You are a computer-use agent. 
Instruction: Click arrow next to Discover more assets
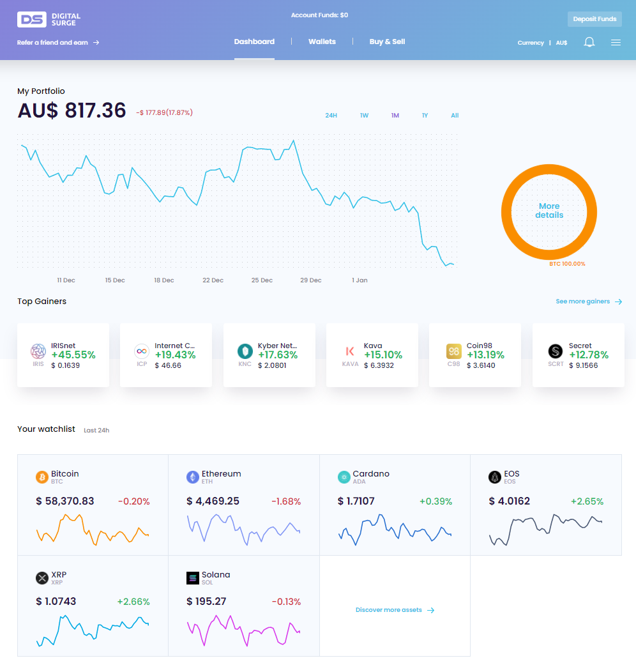pos(431,610)
